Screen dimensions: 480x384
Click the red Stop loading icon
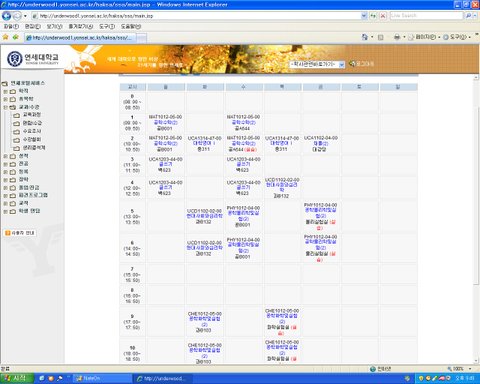383,16
